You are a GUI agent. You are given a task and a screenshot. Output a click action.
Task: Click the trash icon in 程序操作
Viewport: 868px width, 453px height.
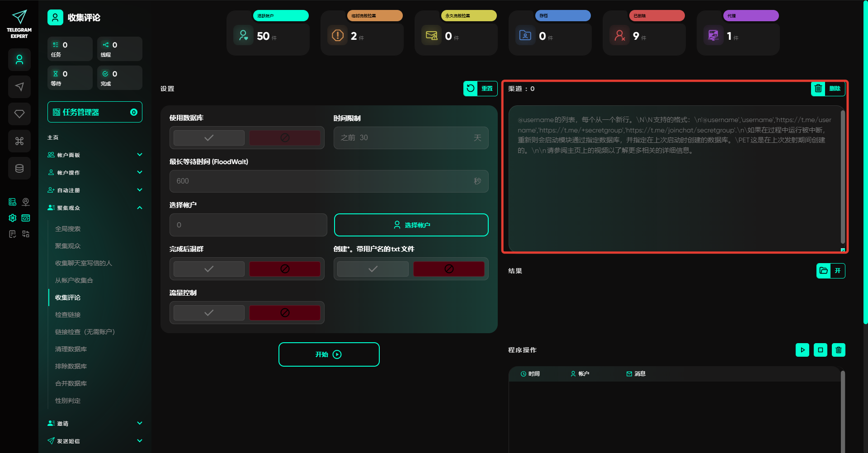point(838,350)
